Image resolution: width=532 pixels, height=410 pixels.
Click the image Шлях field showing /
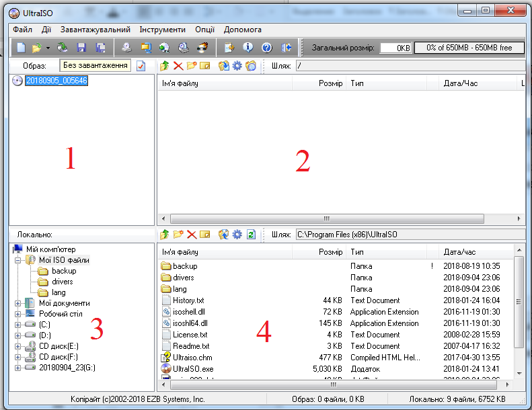[x=410, y=66]
